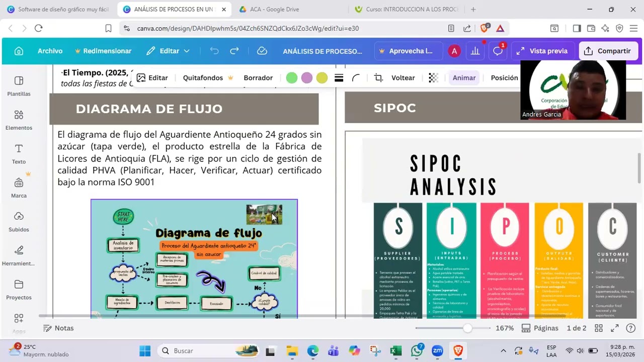644x362 pixels.
Task: Click the taskbar Buscar search box
Action: click(x=209, y=350)
